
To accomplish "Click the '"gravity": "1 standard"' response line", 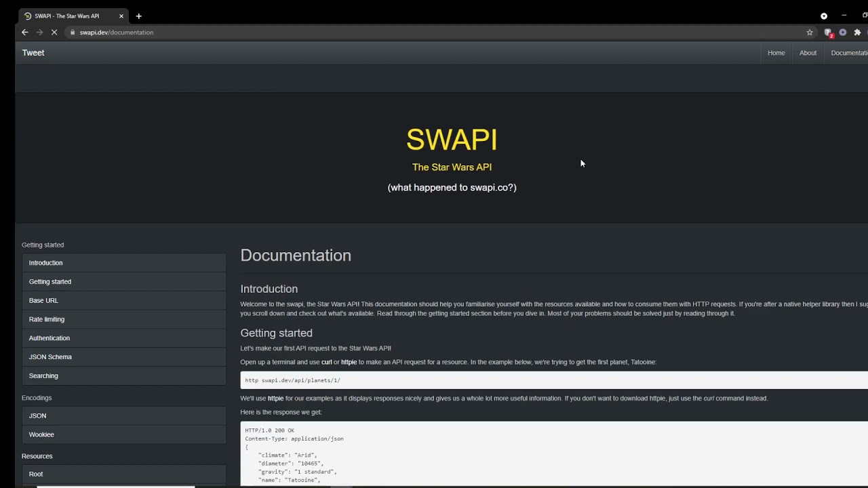I will point(297,472).
